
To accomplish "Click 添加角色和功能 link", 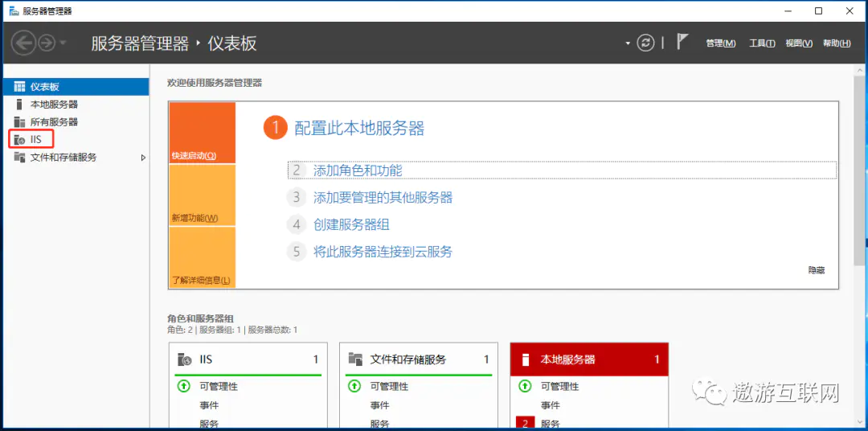I will point(358,170).
